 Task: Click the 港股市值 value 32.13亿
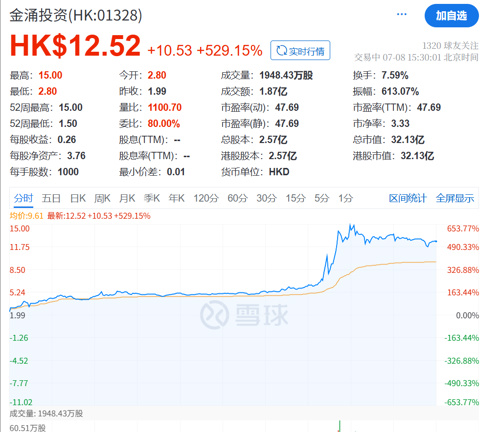coord(417,156)
